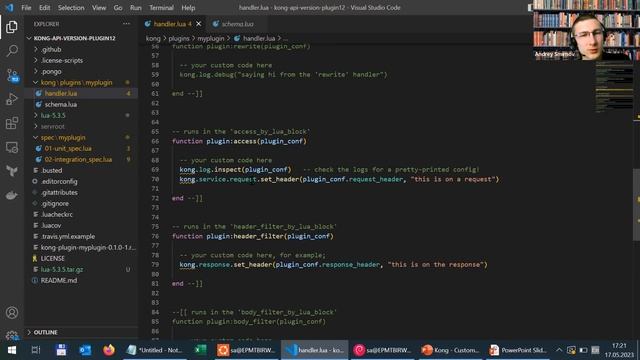Open Task View on the taskbar
This screenshot has width=640, height=360.
tap(36, 350)
